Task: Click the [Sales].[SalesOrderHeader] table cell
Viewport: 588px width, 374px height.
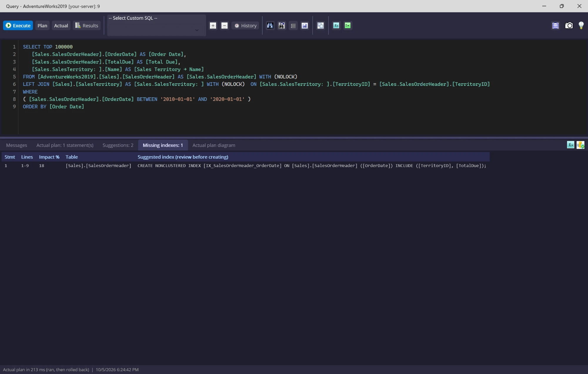Action: pyautogui.click(x=98, y=166)
